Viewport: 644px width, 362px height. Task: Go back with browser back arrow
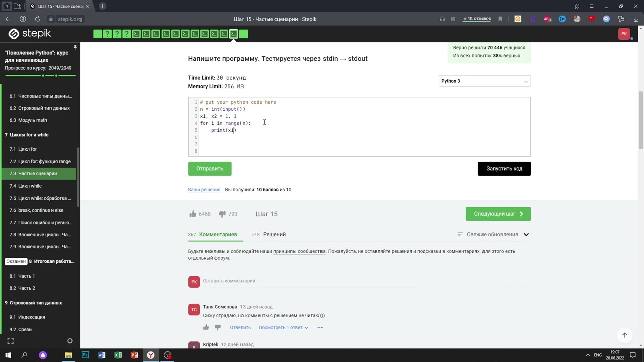tap(8, 19)
